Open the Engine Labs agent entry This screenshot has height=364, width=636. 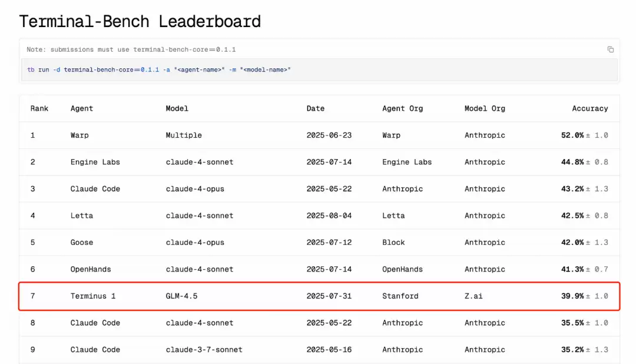[96, 162]
